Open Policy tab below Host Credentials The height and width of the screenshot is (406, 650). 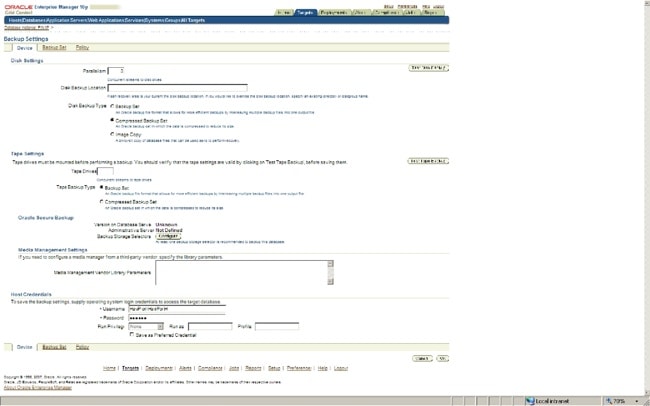pyautogui.click(x=82, y=347)
